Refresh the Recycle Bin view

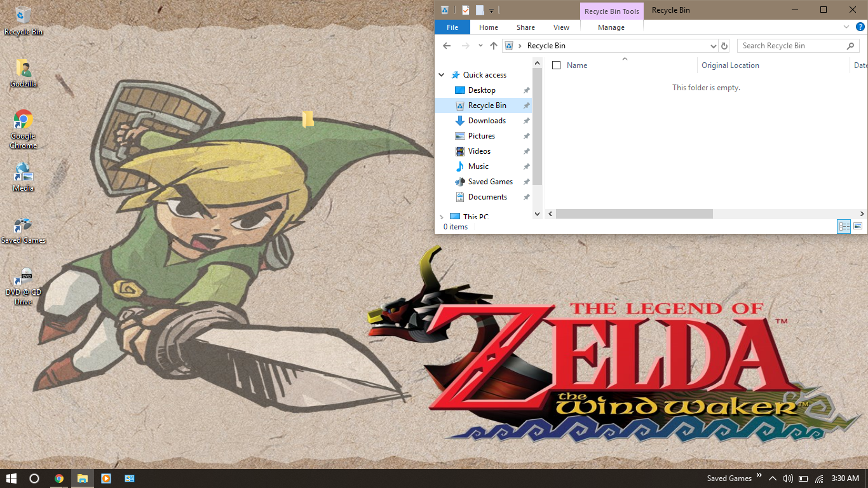pyautogui.click(x=724, y=46)
